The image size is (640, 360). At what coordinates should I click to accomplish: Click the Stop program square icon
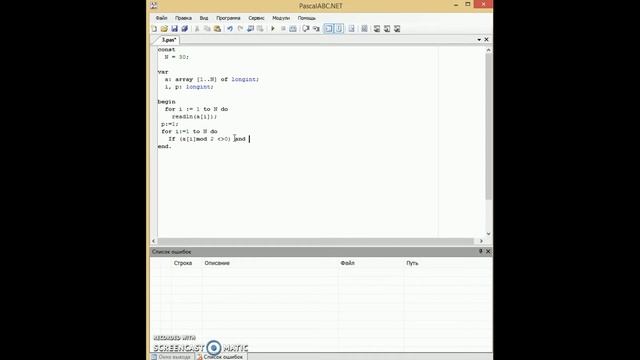pyautogui.click(x=283, y=29)
